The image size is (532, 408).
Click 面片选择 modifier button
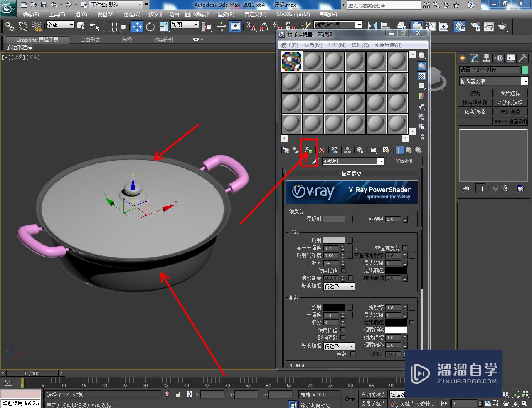(510, 93)
